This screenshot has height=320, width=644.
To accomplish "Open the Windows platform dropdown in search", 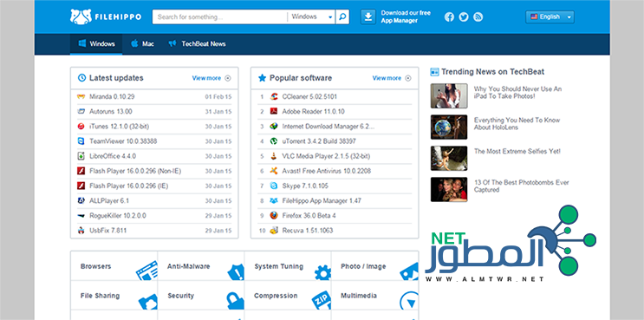I will click(x=311, y=16).
